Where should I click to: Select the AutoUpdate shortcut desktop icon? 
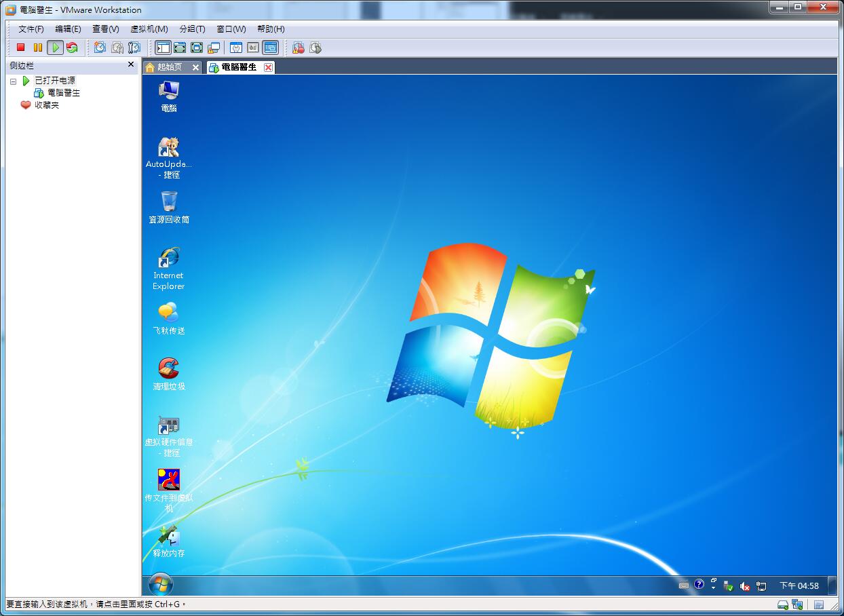[x=169, y=158]
